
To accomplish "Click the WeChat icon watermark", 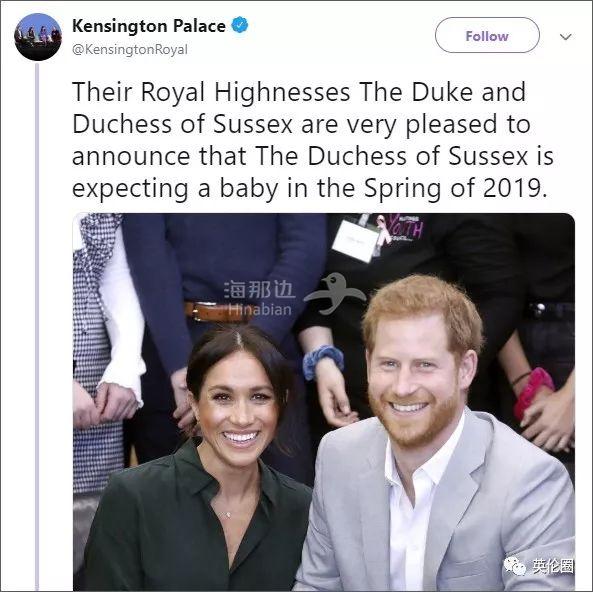I will click(x=515, y=566).
